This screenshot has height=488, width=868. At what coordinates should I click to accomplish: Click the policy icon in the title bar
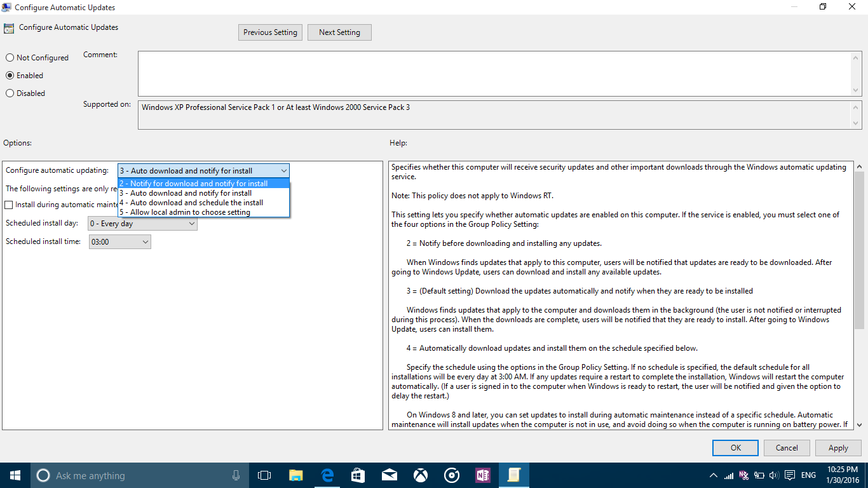point(6,8)
